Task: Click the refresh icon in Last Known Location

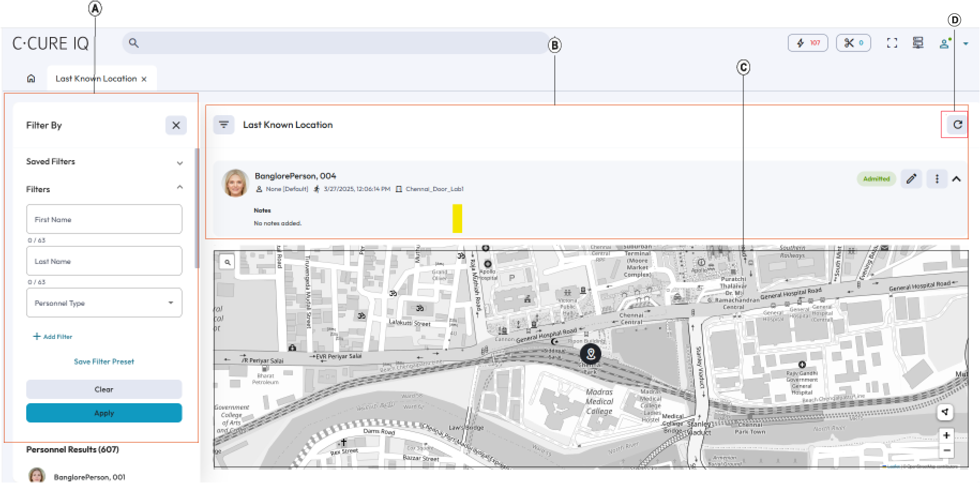Action: 958,125
